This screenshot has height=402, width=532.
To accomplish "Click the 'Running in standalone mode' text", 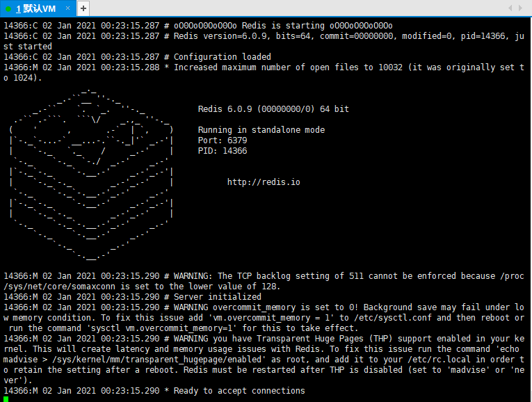I will [x=261, y=130].
